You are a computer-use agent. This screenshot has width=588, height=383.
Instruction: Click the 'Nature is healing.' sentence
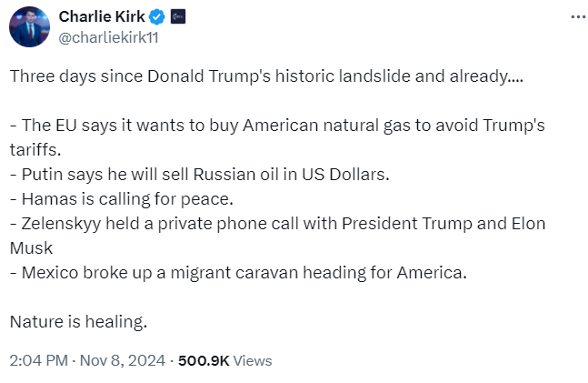pyautogui.click(x=77, y=320)
